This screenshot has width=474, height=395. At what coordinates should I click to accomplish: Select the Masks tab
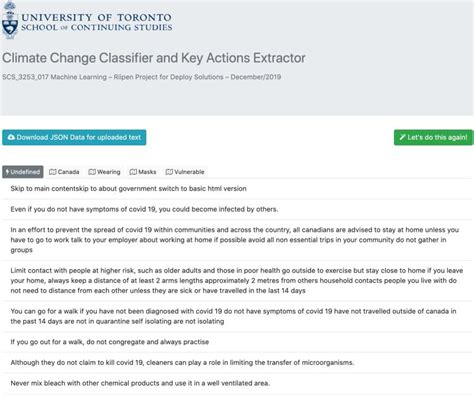(143, 172)
